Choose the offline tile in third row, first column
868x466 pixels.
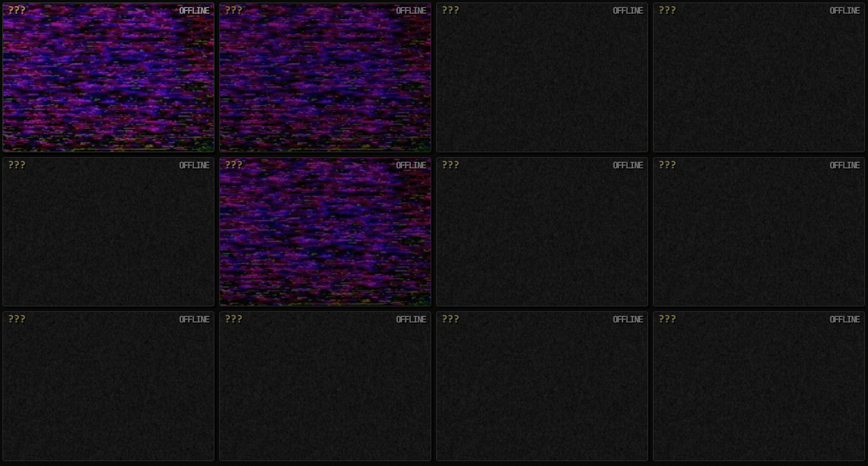108,386
